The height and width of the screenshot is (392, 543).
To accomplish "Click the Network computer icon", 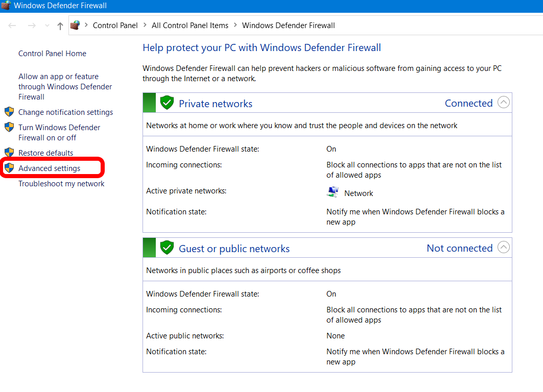I will [333, 192].
